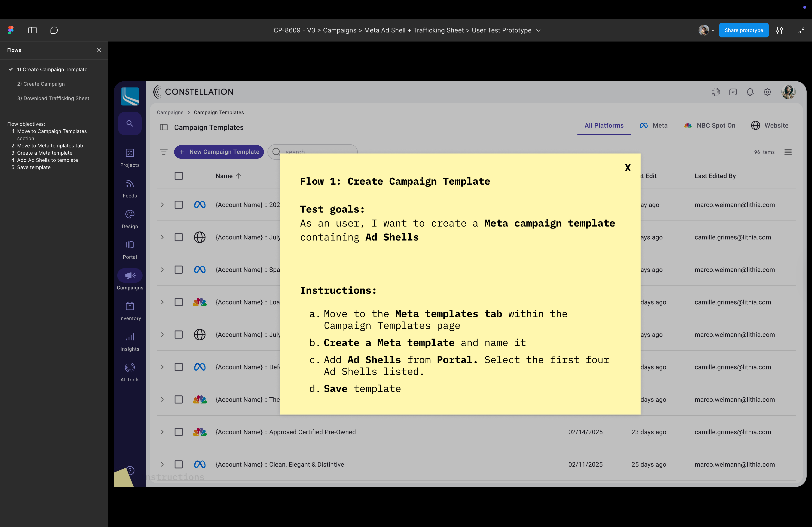Image resolution: width=812 pixels, height=527 pixels.
Task: Open the Campaigns megaphone sidebar icon
Action: [x=130, y=275]
